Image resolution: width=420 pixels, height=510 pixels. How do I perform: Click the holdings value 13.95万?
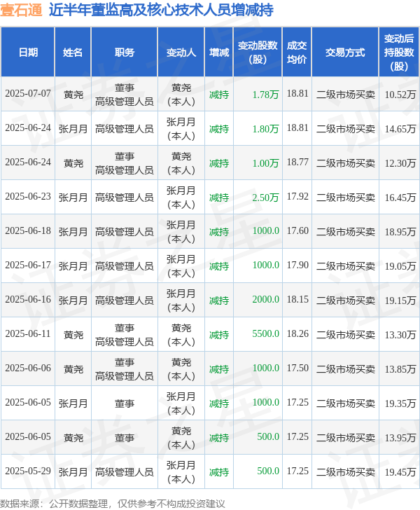(400, 438)
